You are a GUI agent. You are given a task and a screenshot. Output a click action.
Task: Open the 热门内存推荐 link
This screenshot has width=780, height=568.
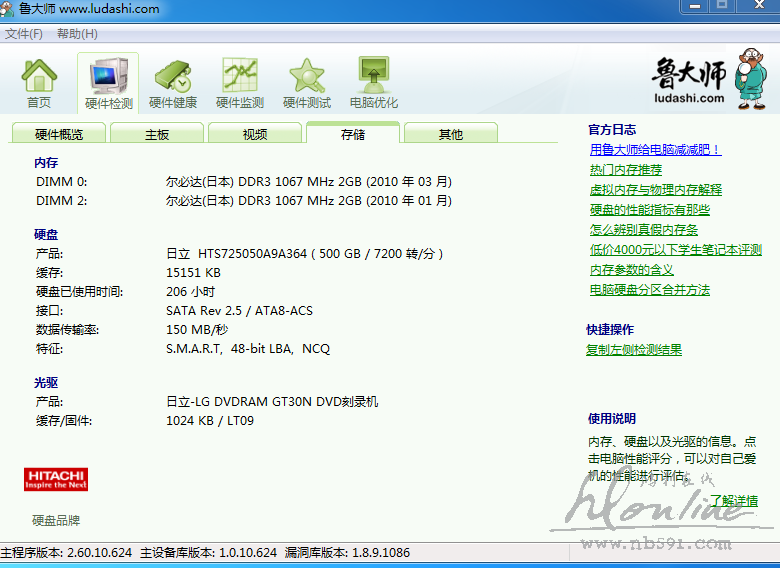(x=626, y=170)
